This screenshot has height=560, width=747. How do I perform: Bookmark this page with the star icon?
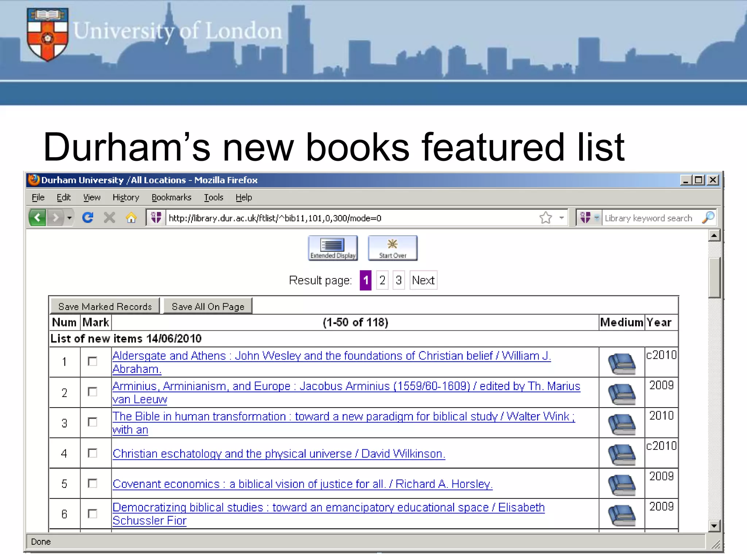[x=546, y=218]
